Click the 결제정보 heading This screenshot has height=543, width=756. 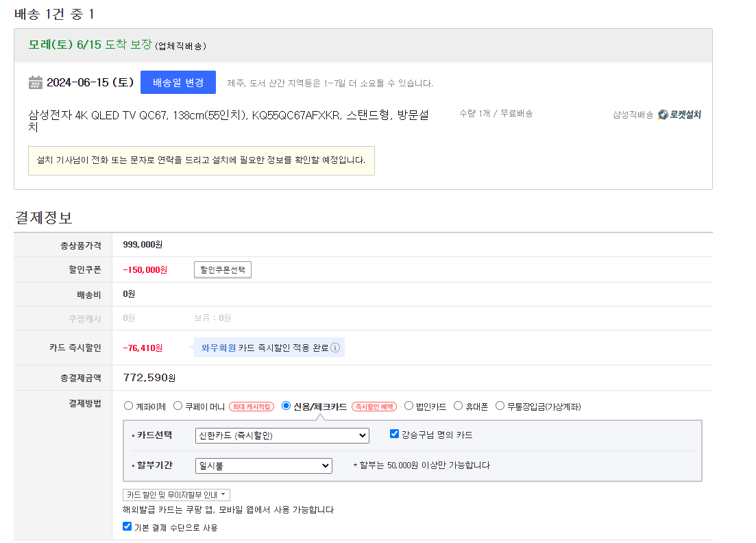(x=43, y=217)
